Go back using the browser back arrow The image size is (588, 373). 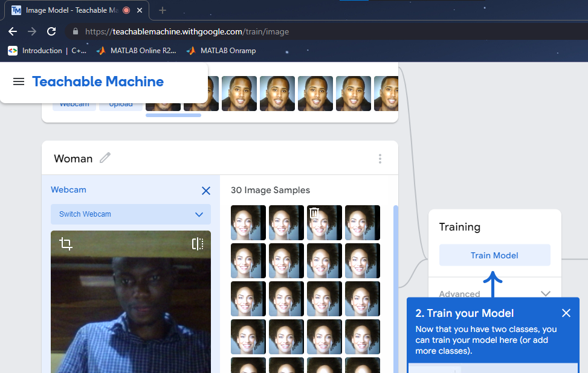tap(13, 31)
